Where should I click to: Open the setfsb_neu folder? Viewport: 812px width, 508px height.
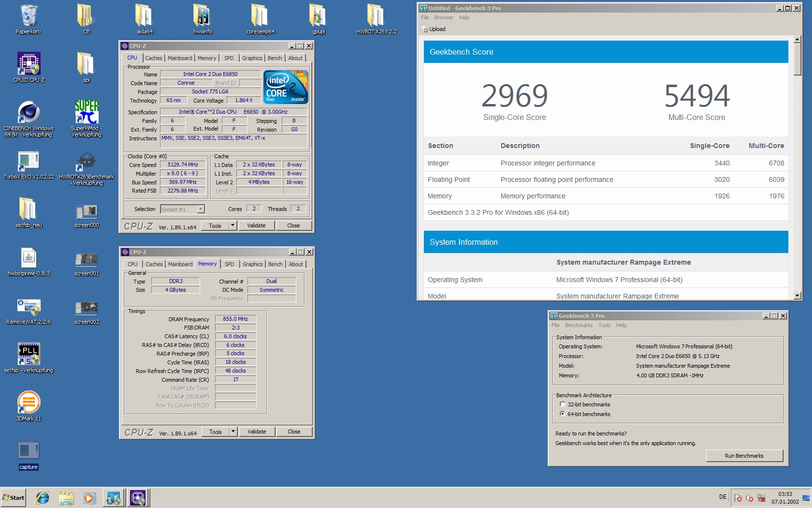[29, 213]
